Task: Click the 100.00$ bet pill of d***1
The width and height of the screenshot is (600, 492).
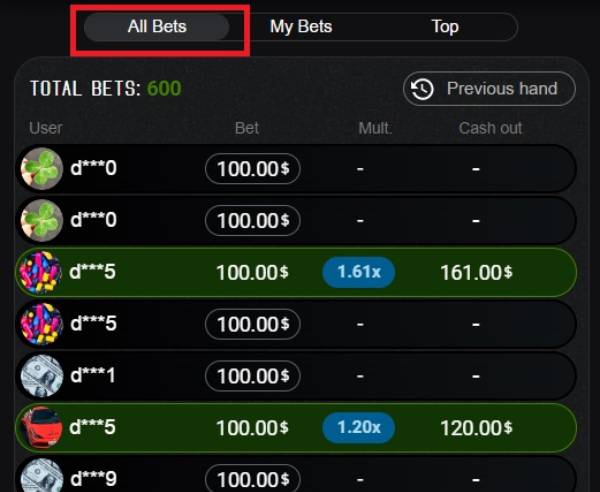Action: (253, 376)
